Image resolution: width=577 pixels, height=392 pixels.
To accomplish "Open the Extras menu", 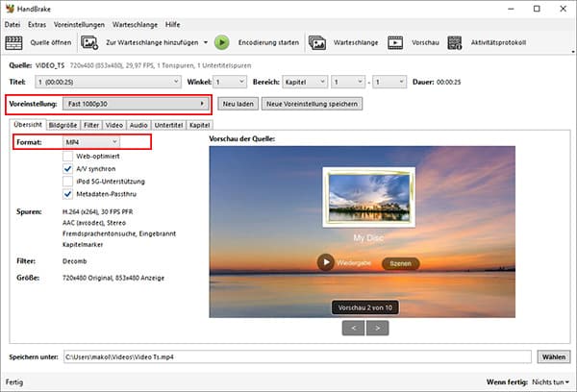I will [38, 25].
